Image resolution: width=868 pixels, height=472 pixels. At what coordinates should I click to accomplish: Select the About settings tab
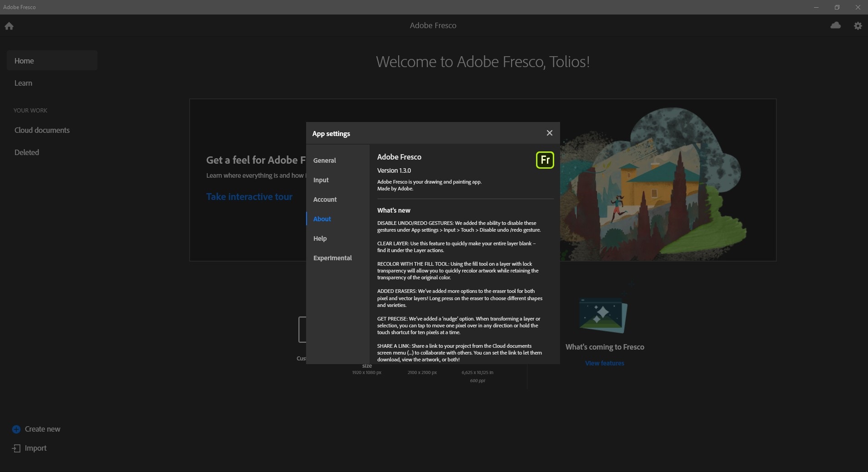coord(322,219)
